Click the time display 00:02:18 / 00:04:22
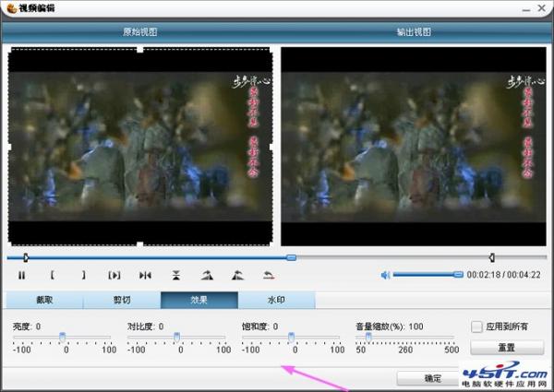 tap(503, 275)
